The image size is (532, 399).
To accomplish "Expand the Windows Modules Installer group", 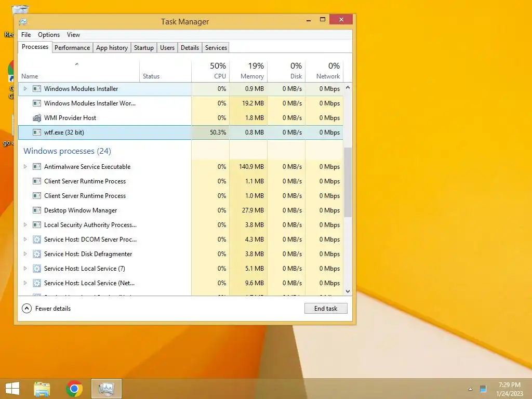I will (25, 89).
